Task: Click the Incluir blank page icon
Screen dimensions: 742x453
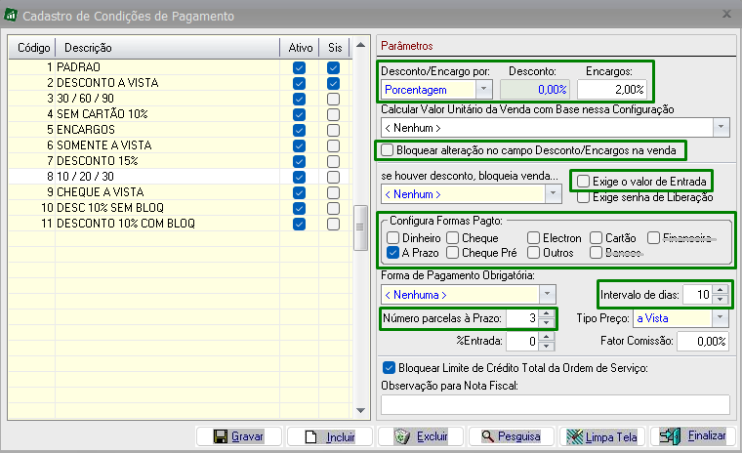Action: (311, 436)
